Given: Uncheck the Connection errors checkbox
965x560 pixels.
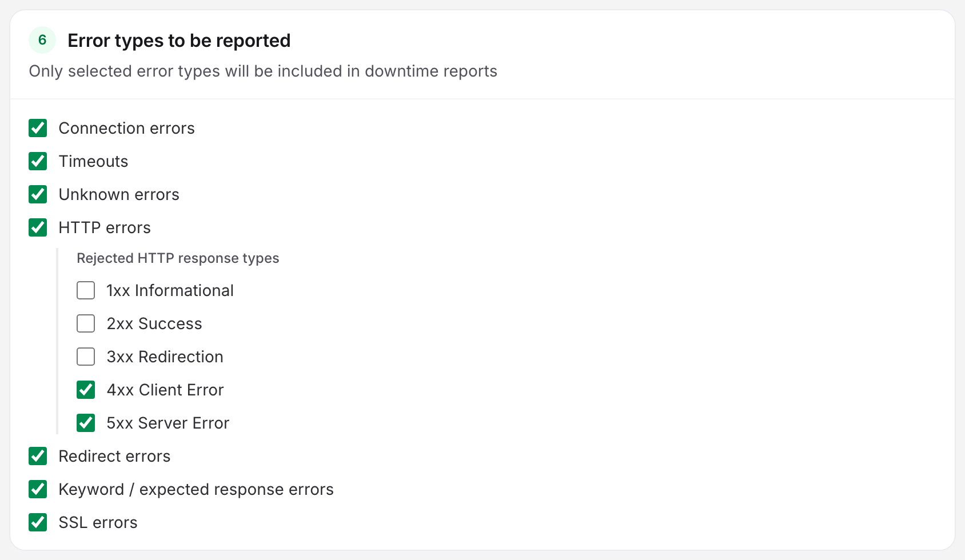Looking at the screenshot, I should click(x=38, y=128).
